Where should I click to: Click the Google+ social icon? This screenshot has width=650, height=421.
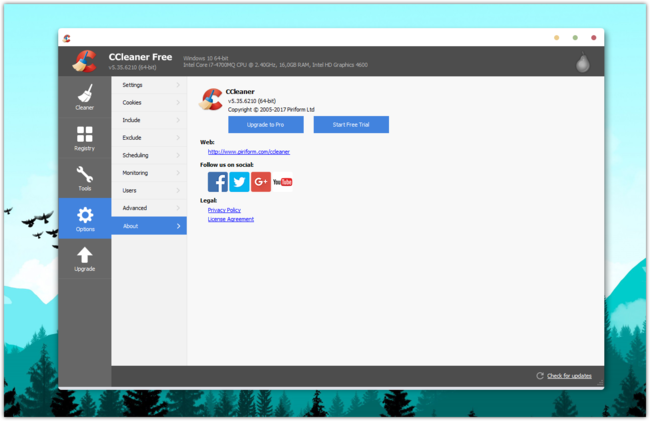tap(261, 182)
